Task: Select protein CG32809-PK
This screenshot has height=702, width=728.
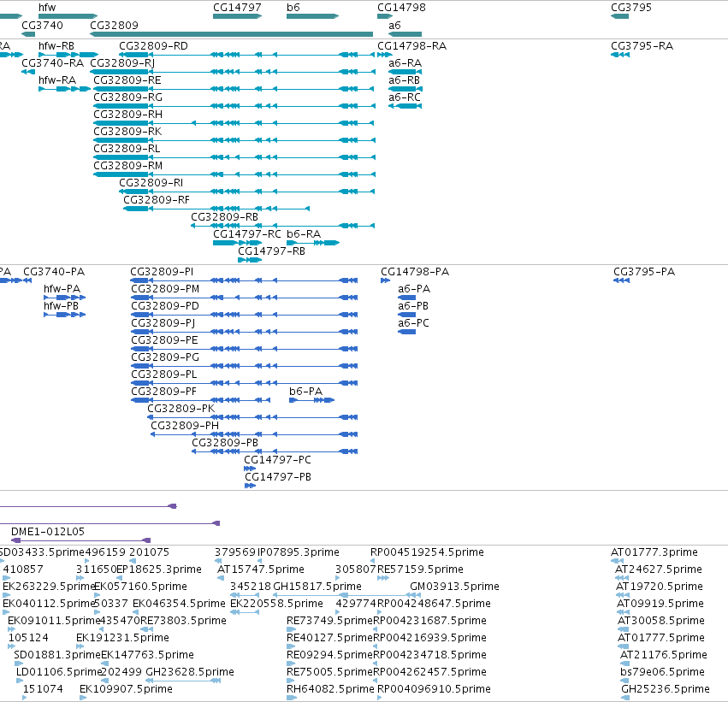Action: click(x=252, y=417)
